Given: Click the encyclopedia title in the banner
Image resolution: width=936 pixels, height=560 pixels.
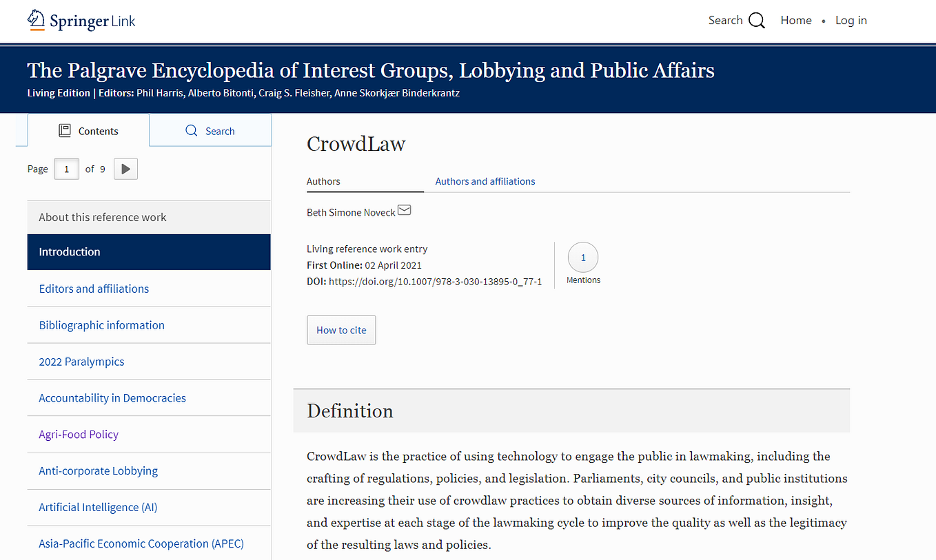Looking at the screenshot, I should [371, 70].
